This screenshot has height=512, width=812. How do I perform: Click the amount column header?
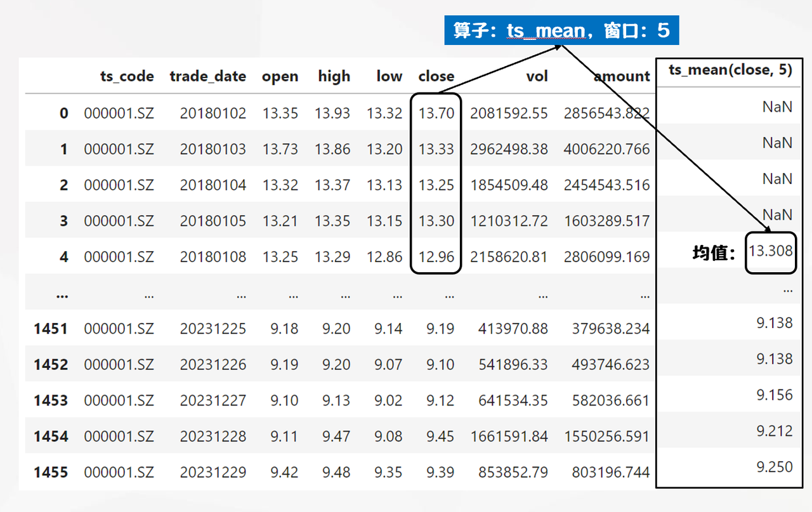pyautogui.click(x=621, y=77)
